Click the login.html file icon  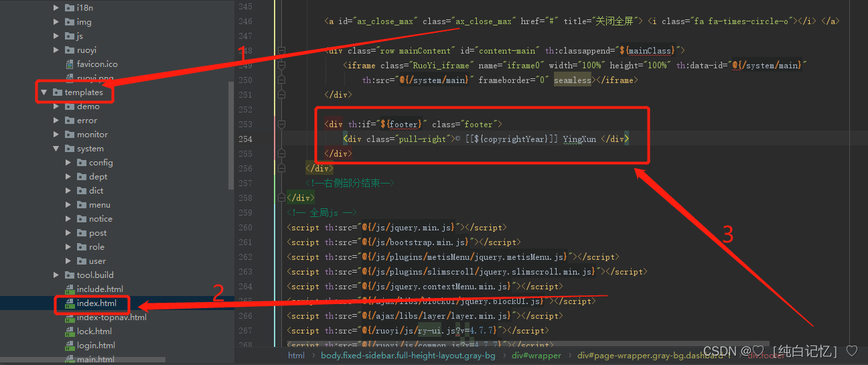pos(70,346)
